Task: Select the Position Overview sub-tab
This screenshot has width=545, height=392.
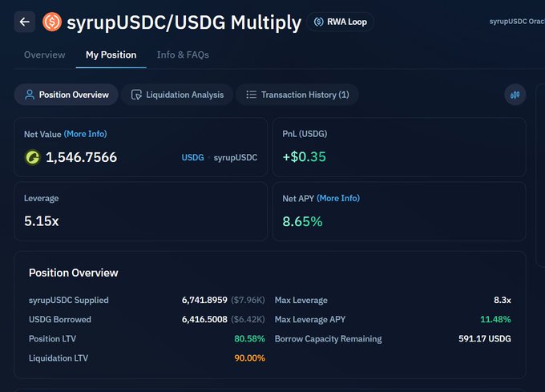Action: (66, 95)
